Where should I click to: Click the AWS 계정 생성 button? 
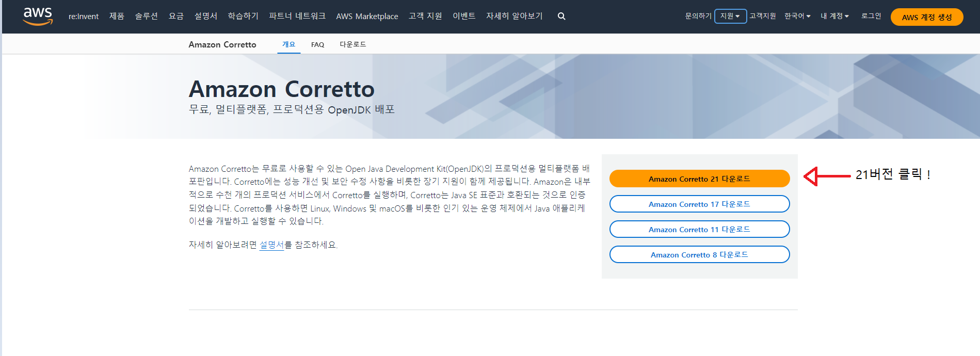[927, 17]
